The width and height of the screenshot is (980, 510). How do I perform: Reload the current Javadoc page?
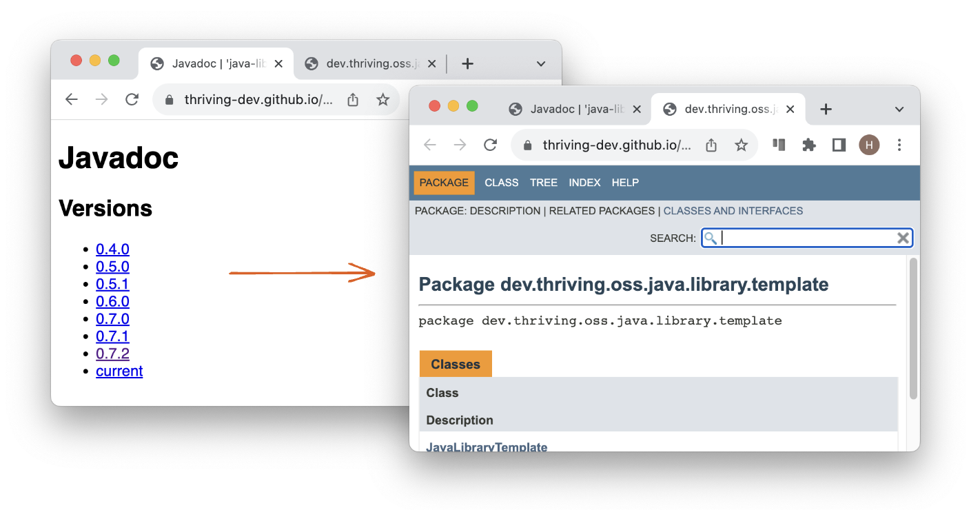pos(490,145)
